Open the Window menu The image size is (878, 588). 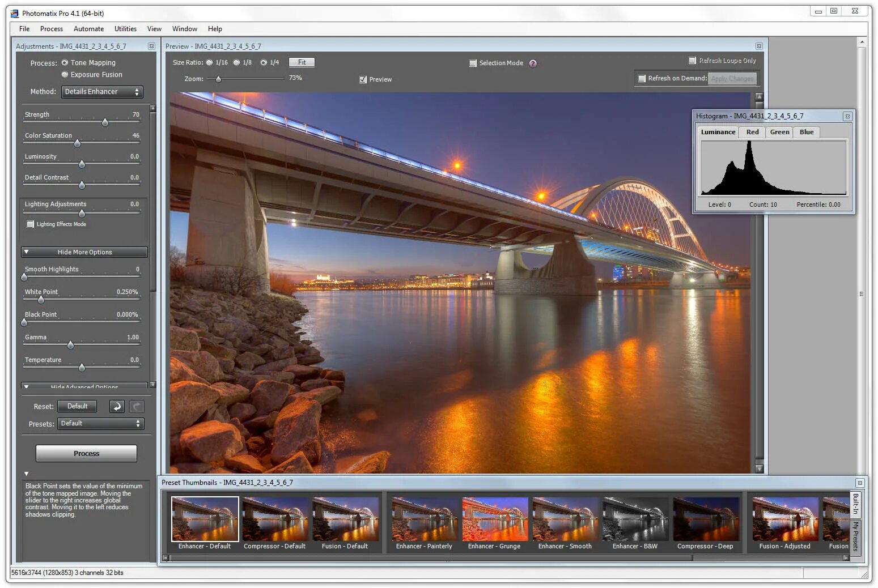185,29
